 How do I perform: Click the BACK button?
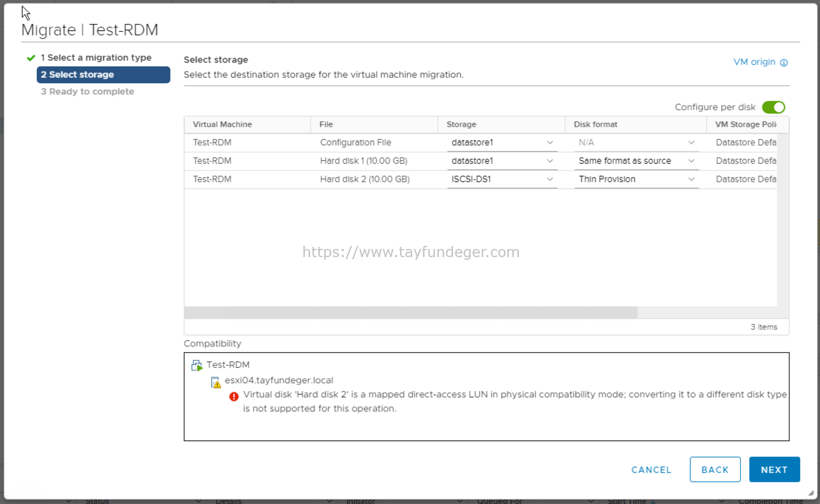(x=715, y=469)
